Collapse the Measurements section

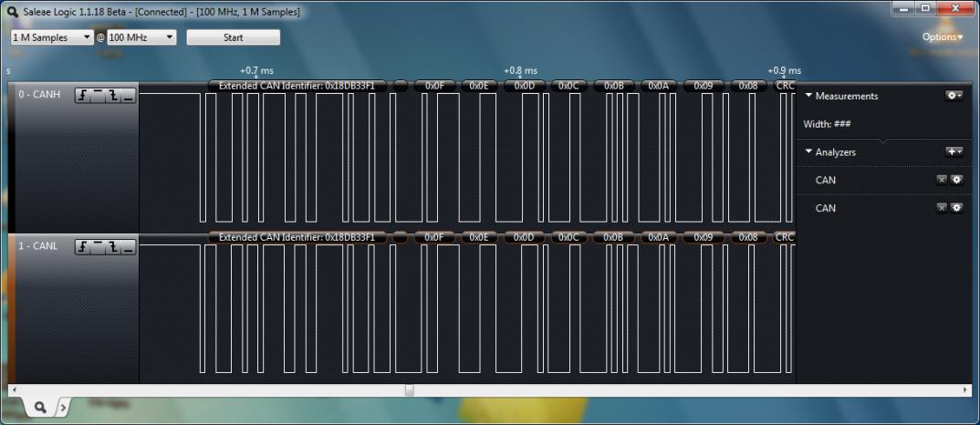pos(808,96)
